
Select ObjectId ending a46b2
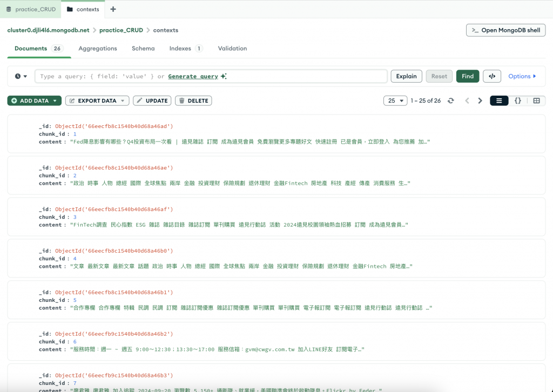[x=114, y=334]
